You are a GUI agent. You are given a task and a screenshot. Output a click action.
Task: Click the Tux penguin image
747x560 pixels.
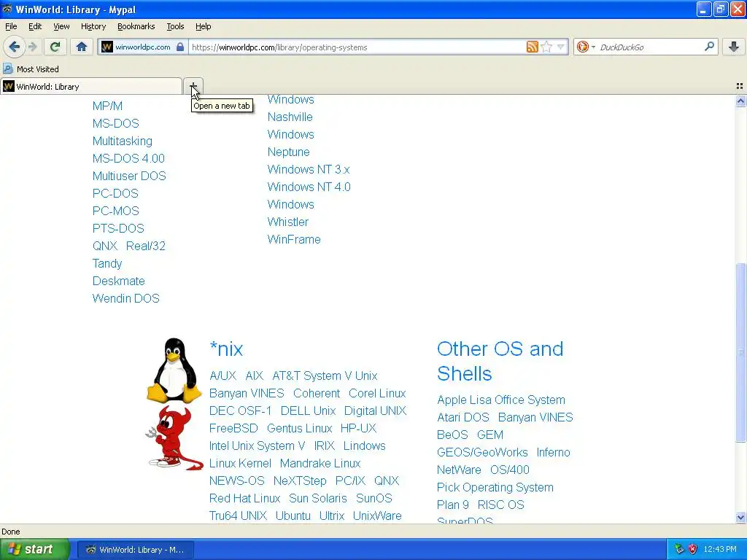(x=174, y=370)
